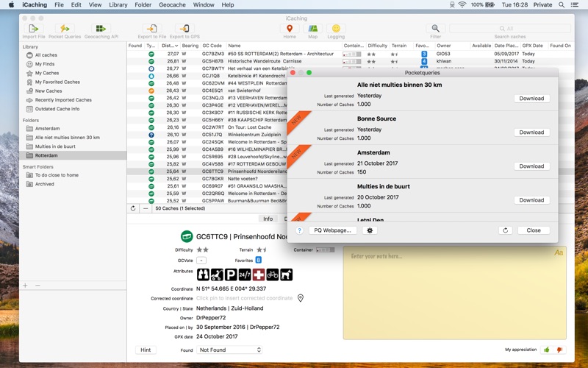The image size is (588, 368).
Task: Open the Geocache menu in menu bar
Action: pos(172,4)
